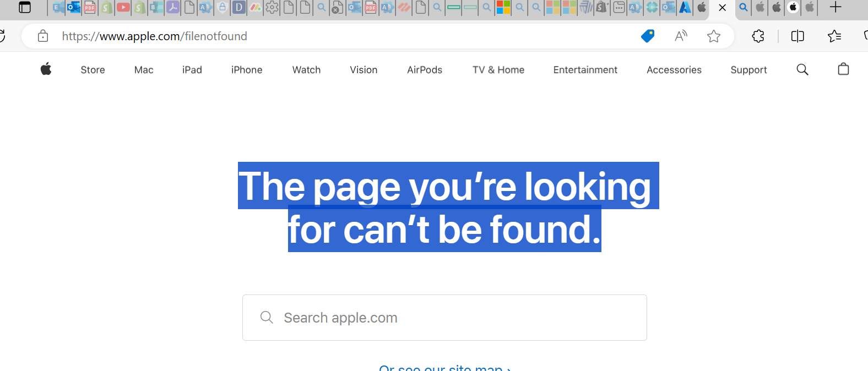Switch to the Apple tab with white circle icon
Screen dimensions: 868x371
tap(793, 8)
